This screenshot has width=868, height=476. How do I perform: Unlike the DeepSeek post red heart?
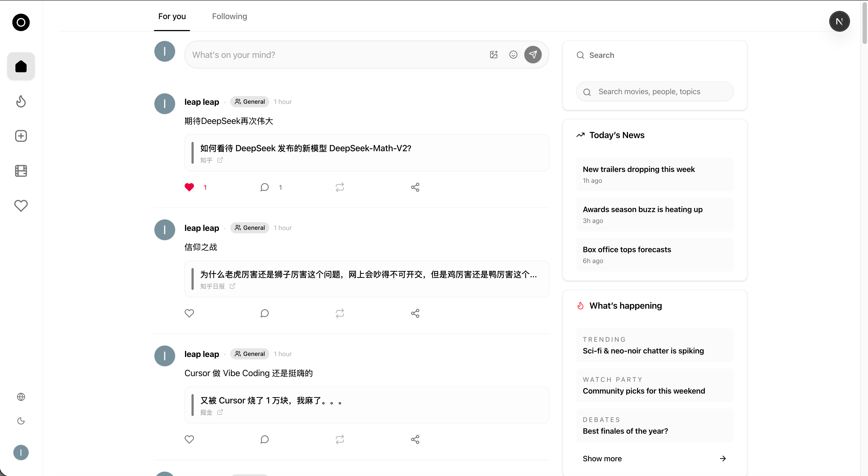[x=189, y=187]
